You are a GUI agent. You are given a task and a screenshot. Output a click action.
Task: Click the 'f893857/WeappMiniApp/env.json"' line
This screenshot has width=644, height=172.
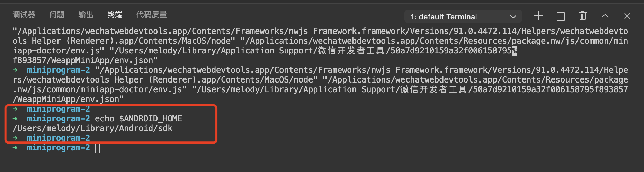pos(85,60)
